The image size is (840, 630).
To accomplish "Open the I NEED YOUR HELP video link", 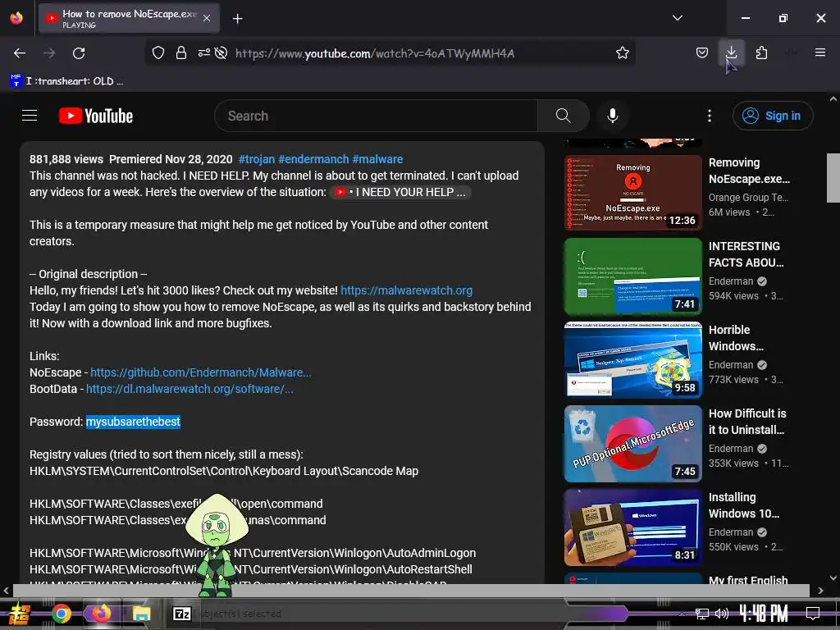I will coord(400,192).
